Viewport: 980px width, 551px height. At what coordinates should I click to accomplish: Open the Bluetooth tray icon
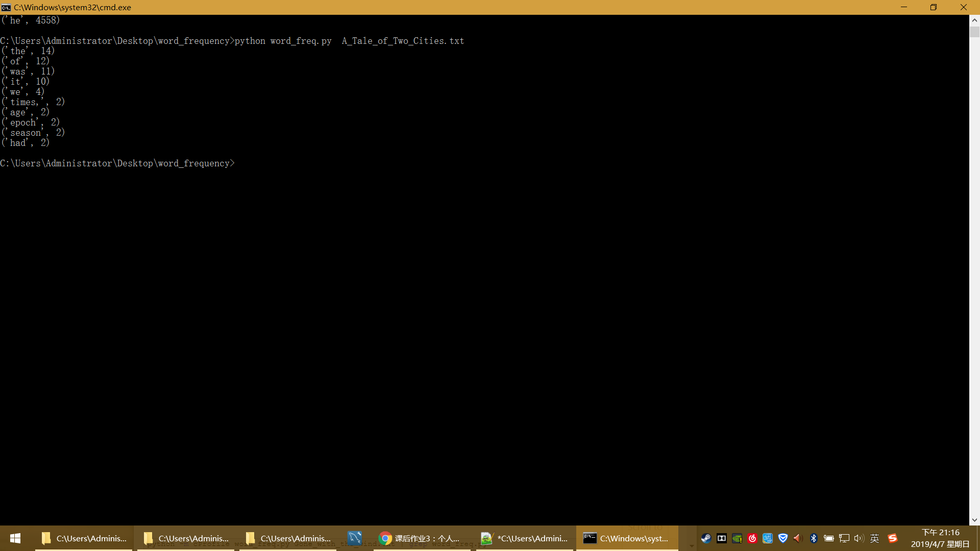[814, 538]
